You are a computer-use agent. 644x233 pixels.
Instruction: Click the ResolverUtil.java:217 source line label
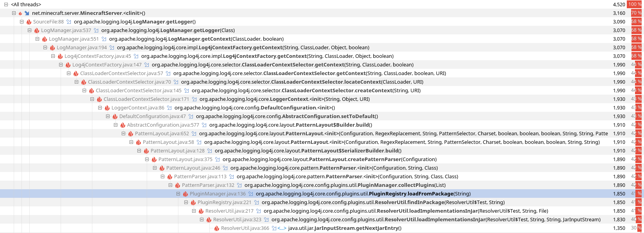229,211
